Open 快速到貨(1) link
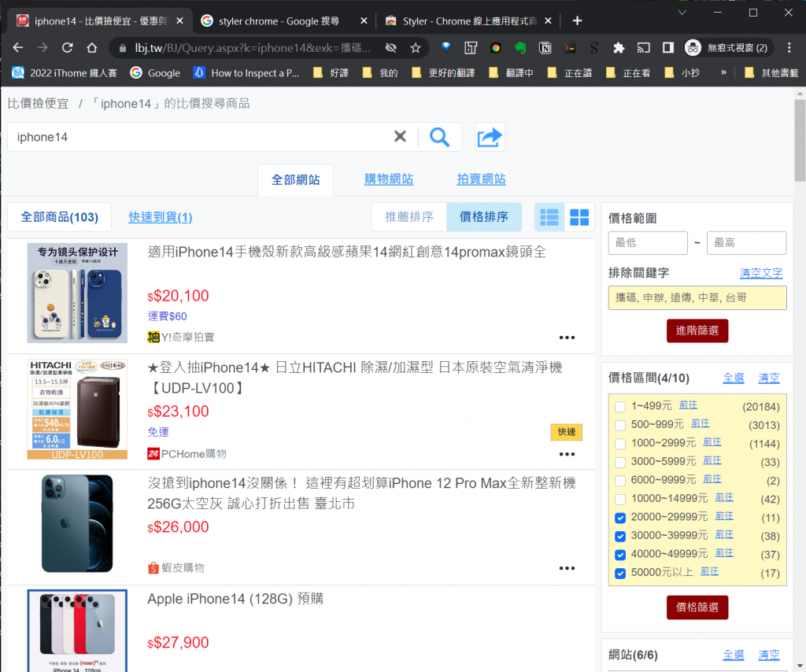The image size is (806, 672). (x=161, y=217)
